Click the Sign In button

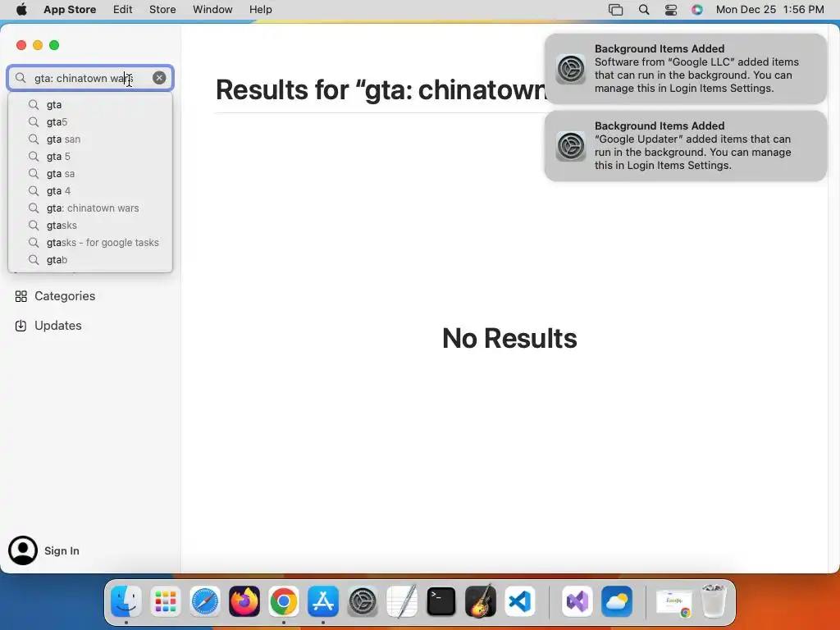click(x=62, y=550)
